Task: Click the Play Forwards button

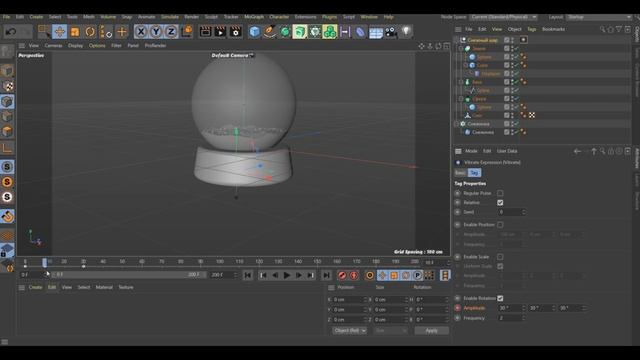Action: click(287, 276)
